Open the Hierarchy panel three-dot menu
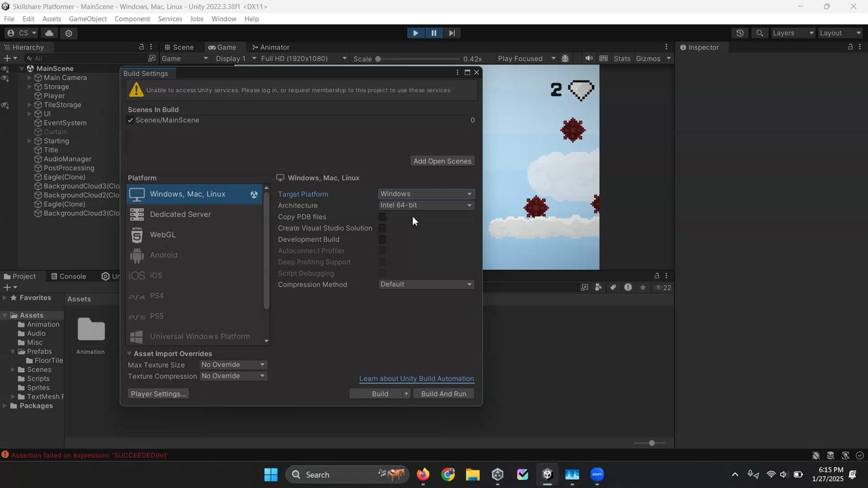 click(x=152, y=47)
